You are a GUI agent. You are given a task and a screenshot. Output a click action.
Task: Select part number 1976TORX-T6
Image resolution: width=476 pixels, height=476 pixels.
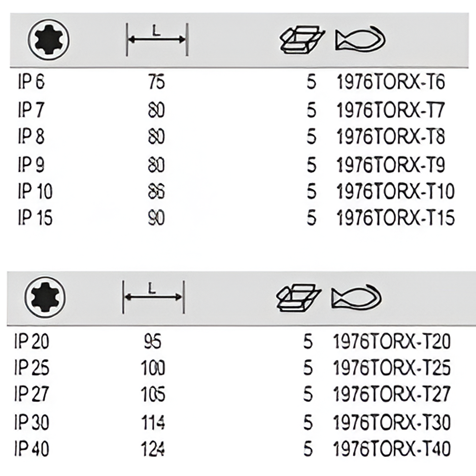[x=391, y=82]
